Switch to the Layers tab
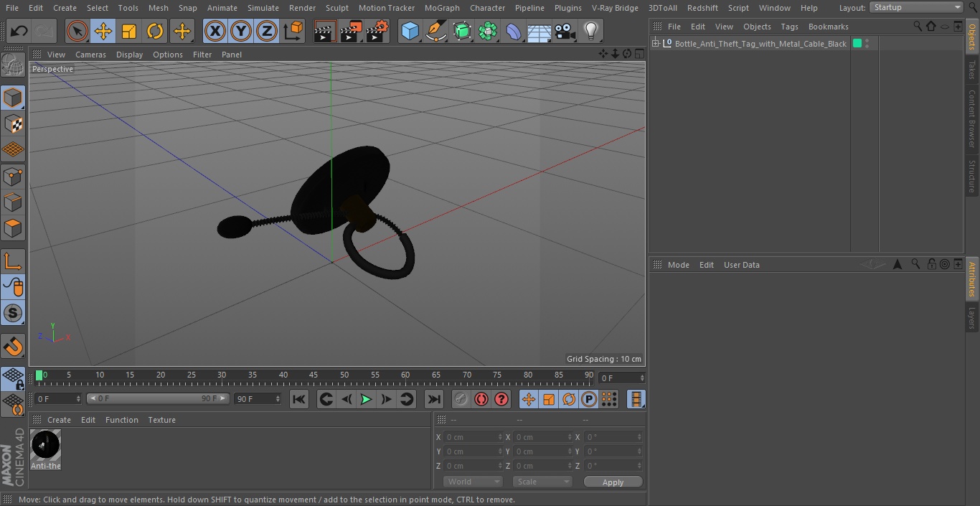 [x=972, y=318]
